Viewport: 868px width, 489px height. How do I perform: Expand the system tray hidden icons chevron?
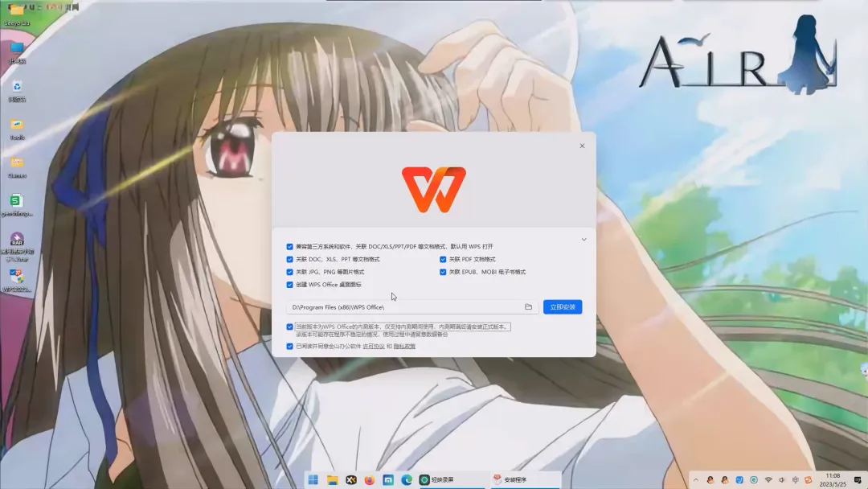click(696, 480)
